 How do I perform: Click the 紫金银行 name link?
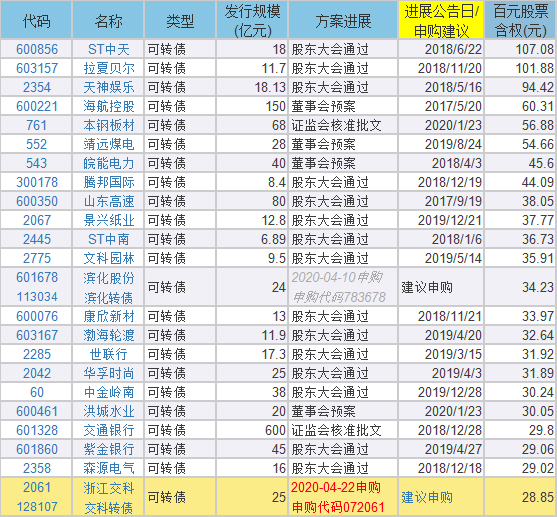point(109,449)
